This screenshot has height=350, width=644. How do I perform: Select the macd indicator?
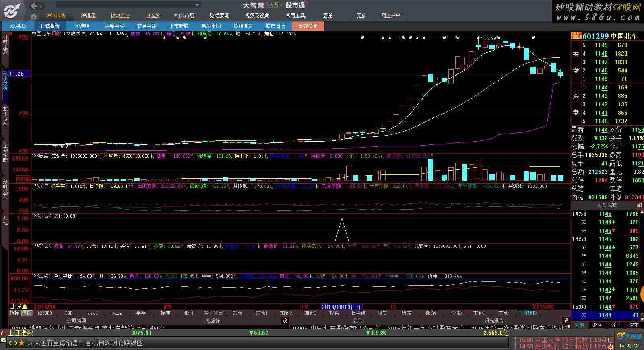click(x=93, y=313)
